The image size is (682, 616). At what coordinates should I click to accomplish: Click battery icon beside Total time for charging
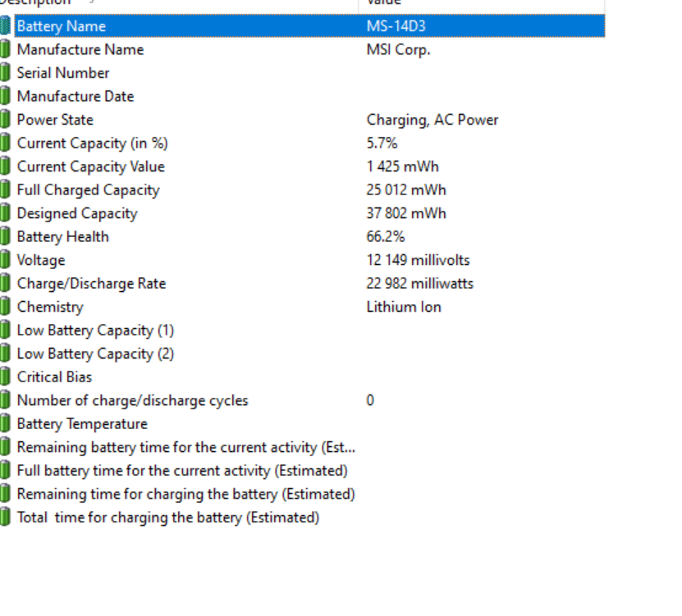5,518
